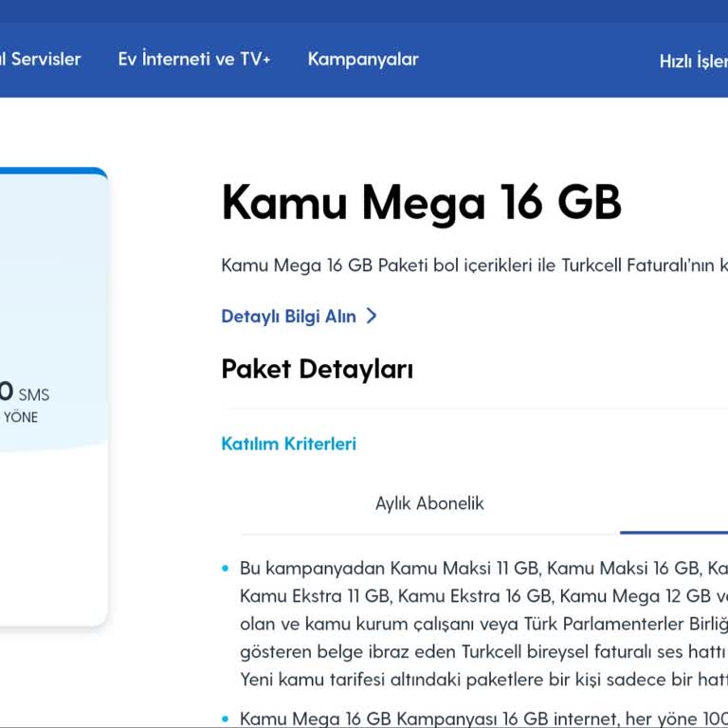728x728 pixels.
Task: Click the line starting 'gösteren belge ibraz eden'
Action: click(483, 652)
